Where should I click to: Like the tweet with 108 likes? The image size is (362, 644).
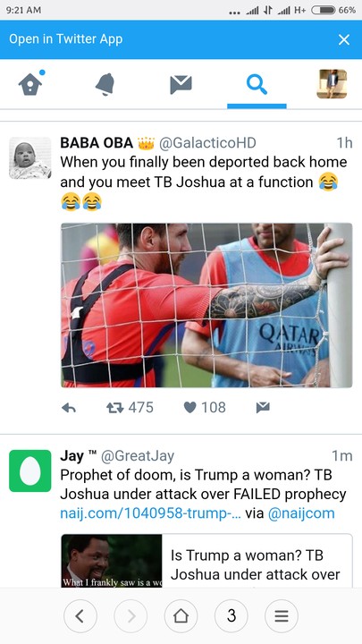pyautogui.click(x=205, y=408)
